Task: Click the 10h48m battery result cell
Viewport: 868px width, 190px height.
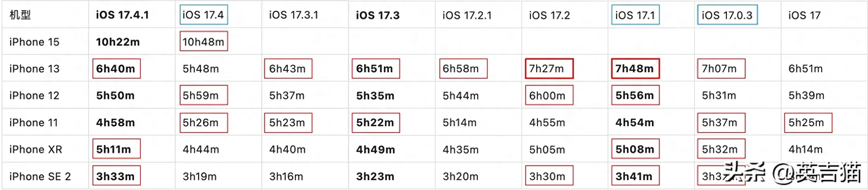Action: coord(203,42)
